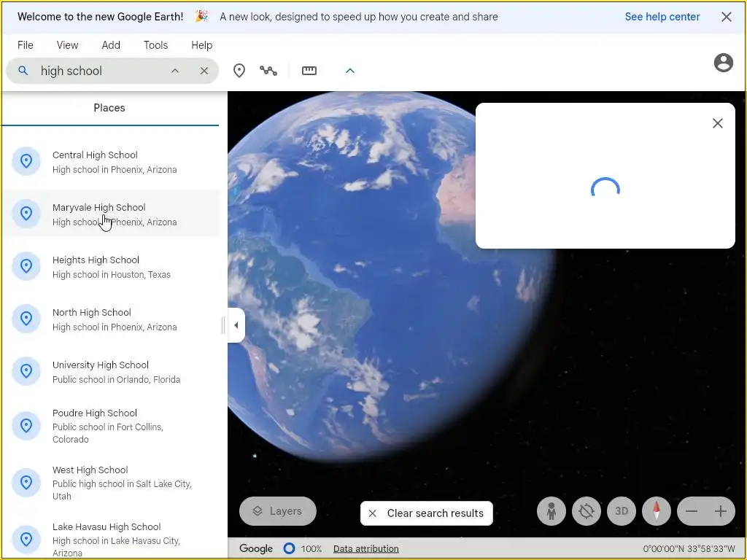
Task: Click Clear search results
Action: pyautogui.click(x=426, y=513)
